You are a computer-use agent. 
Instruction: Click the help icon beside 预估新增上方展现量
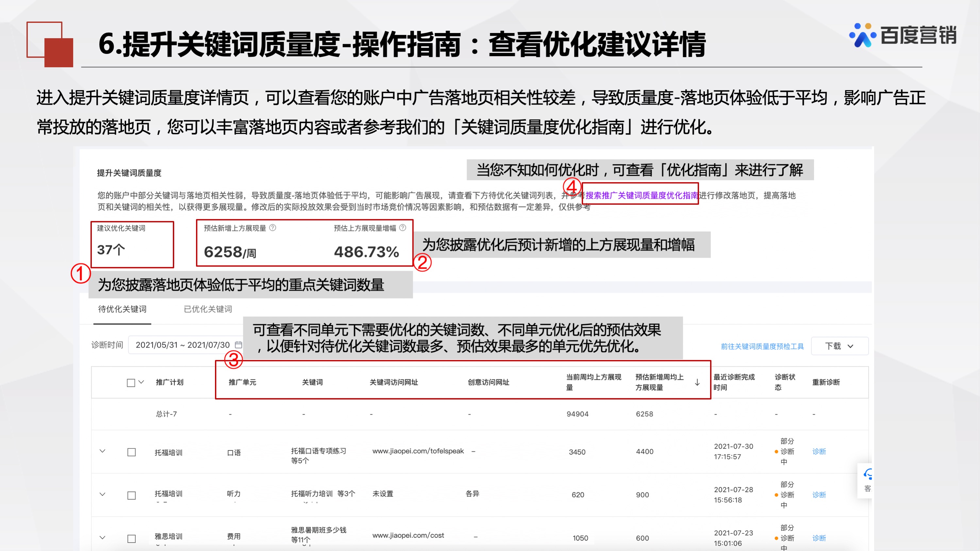(273, 228)
